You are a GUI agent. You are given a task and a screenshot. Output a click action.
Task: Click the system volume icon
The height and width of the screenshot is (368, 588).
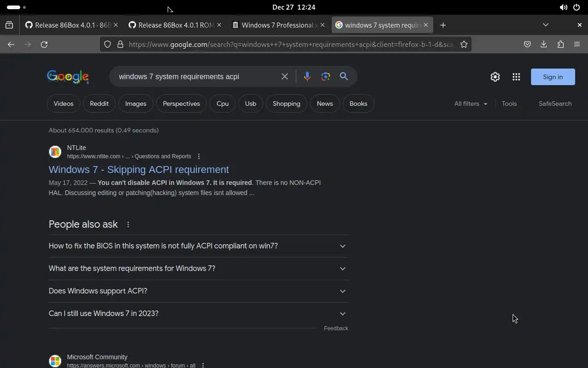point(563,7)
